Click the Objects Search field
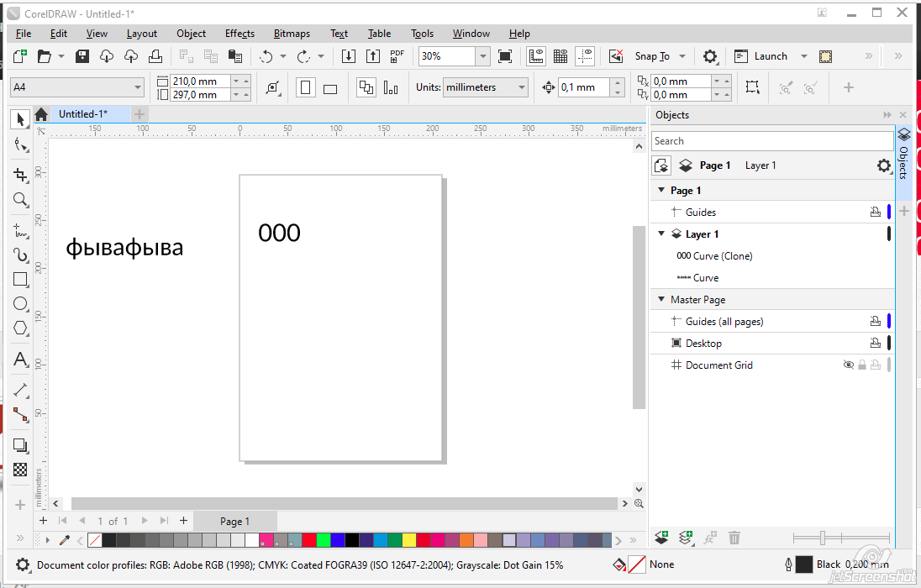Viewport: 921px width, 588px height. [772, 141]
